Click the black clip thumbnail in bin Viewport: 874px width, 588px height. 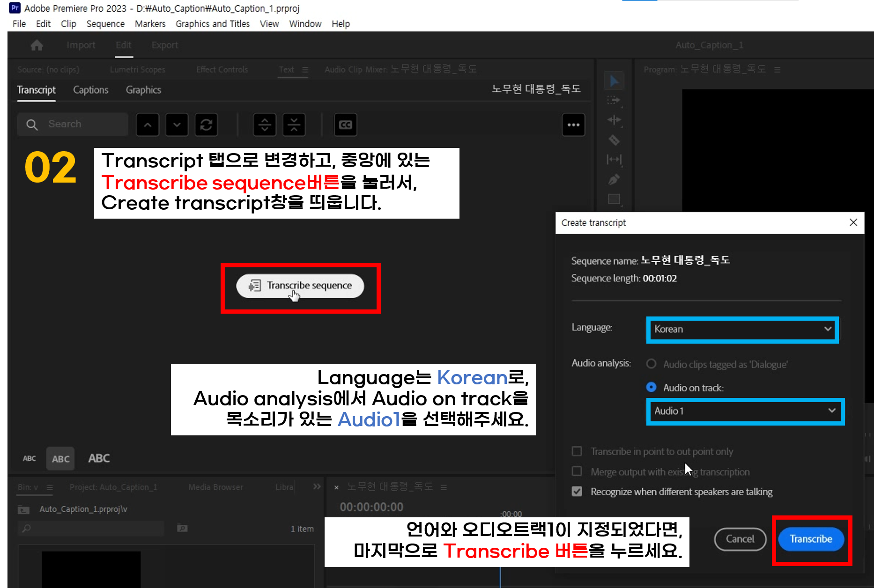click(x=91, y=569)
